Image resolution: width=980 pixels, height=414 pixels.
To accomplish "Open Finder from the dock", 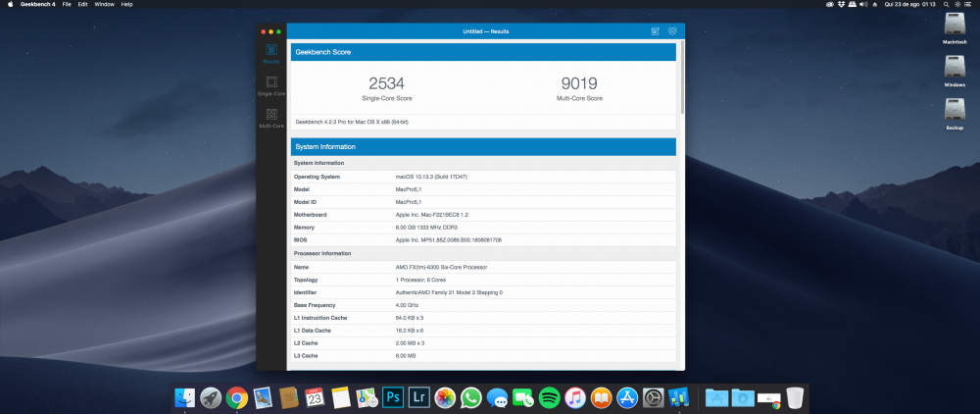I will 185,397.
